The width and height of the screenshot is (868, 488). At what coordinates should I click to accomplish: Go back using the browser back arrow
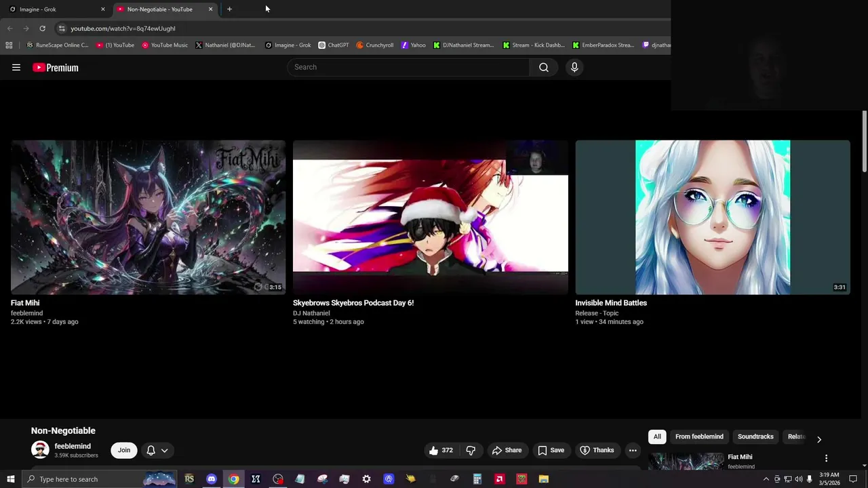click(9, 28)
